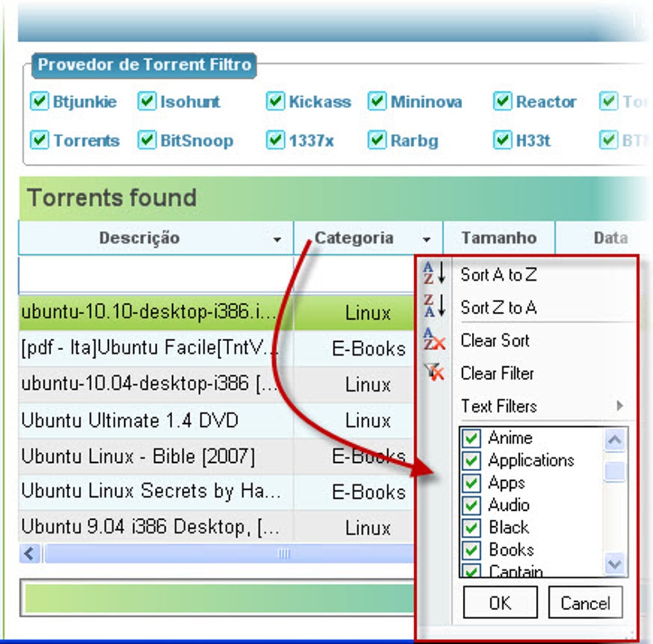Confirm filter with OK button
Viewport: 653px width, 644px height.
[500, 602]
